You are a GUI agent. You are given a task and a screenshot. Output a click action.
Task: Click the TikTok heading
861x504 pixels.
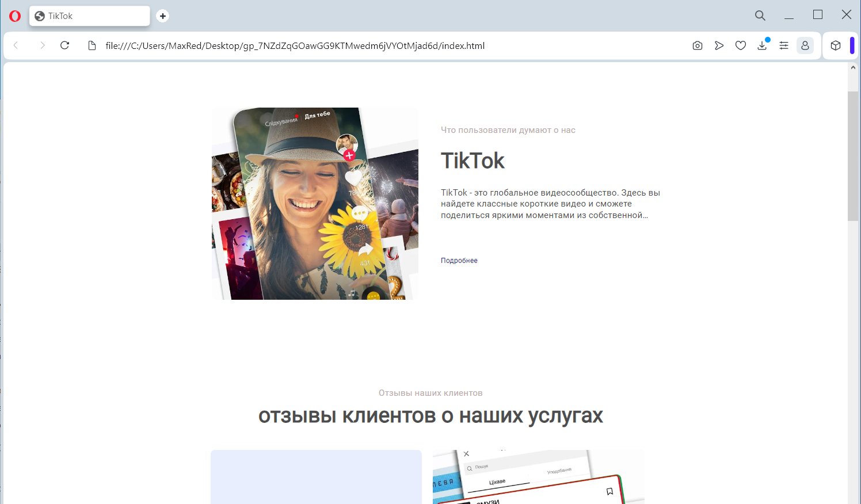click(473, 161)
